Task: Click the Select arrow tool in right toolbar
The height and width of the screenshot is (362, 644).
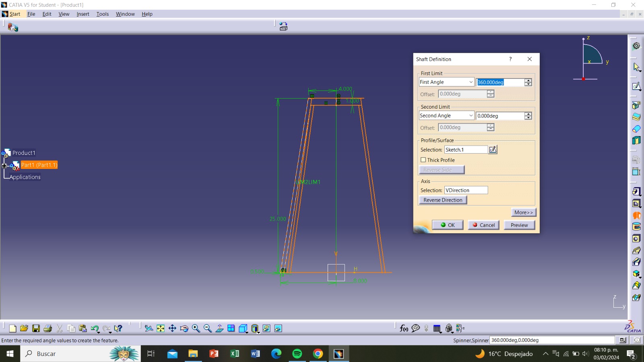Action: pos(636,67)
